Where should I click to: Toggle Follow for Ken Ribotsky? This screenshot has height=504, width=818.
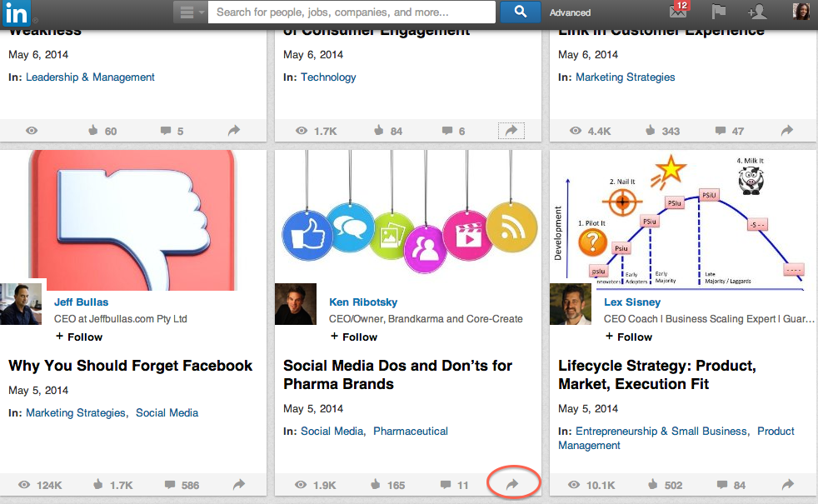[x=354, y=337]
